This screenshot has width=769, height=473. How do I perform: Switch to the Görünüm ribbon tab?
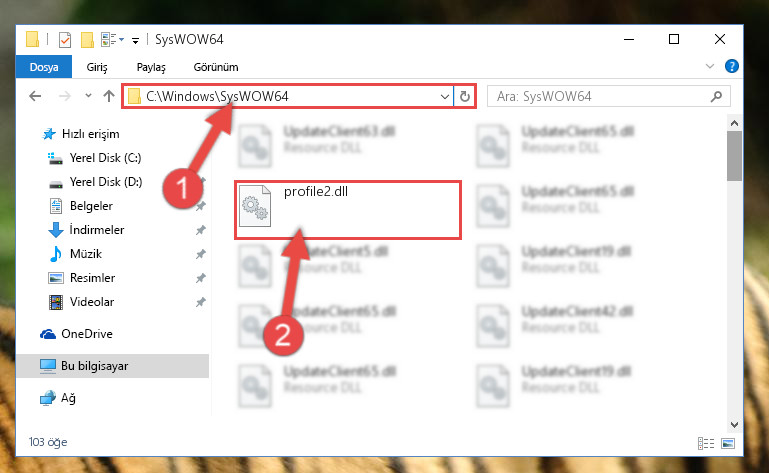pyautogui.click(x=216, y=67)
